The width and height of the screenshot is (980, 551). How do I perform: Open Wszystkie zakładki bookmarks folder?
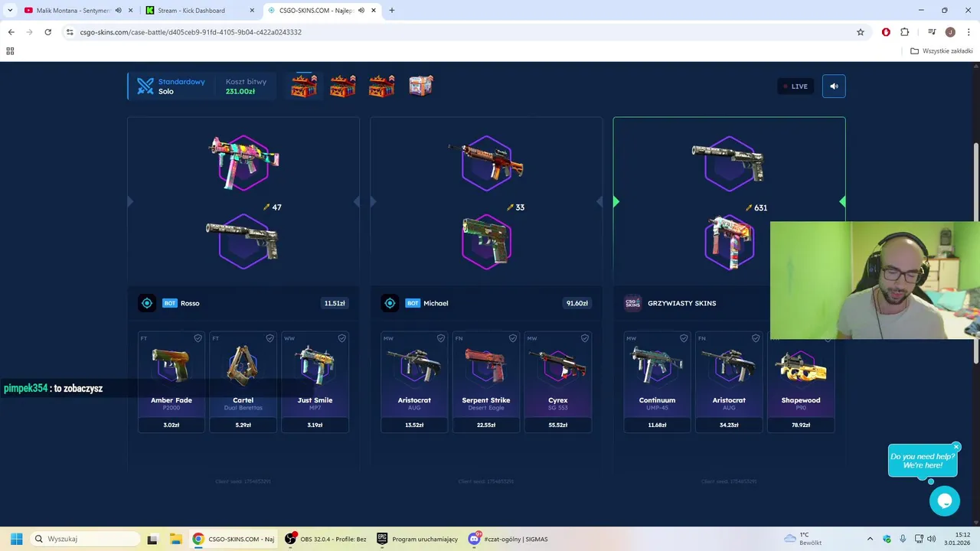[x=942, y=51]
